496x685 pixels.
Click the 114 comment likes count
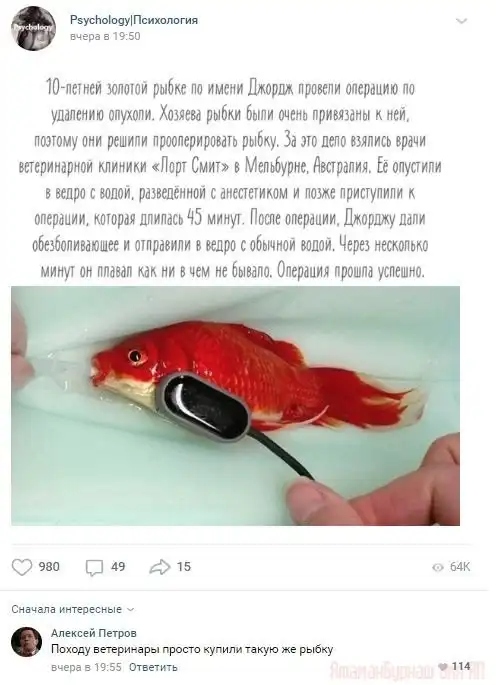click(461, 666)
